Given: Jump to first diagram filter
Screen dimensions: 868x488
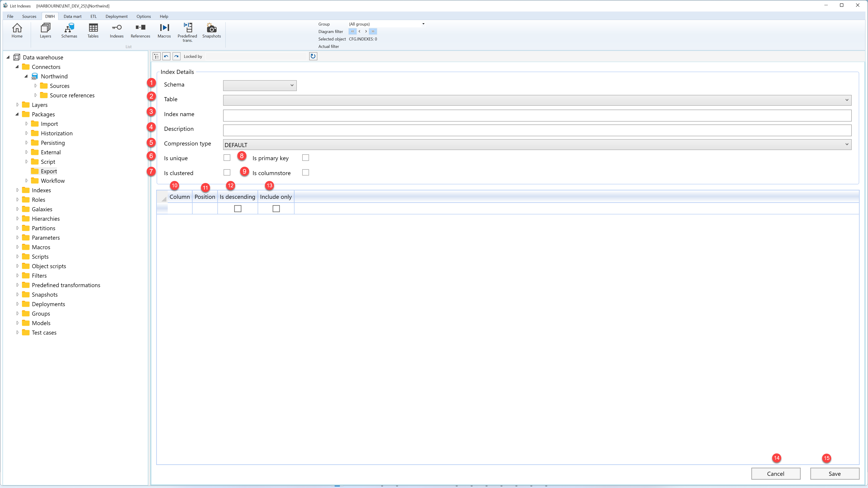Looking at the screenshot, I should 352,31.
